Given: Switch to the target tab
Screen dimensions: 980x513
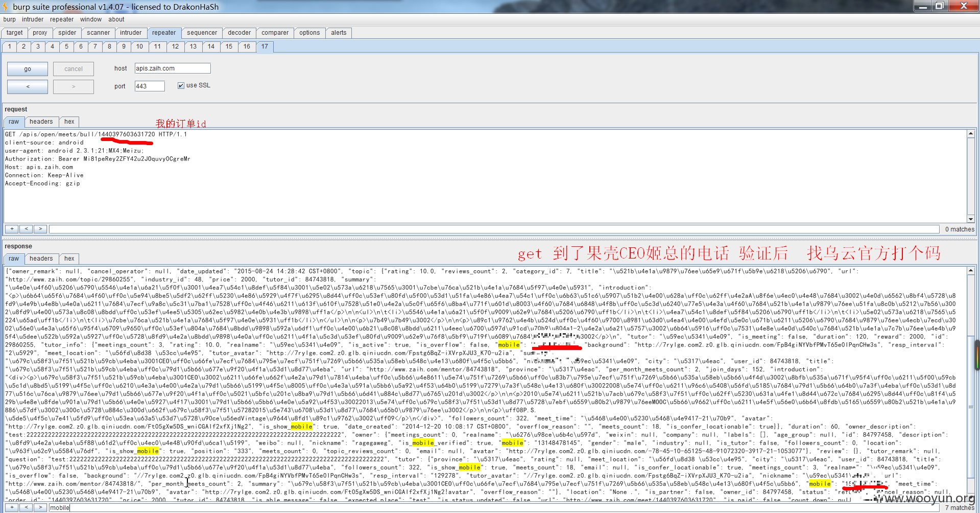Looking at the screenshot, I should 15,33.
